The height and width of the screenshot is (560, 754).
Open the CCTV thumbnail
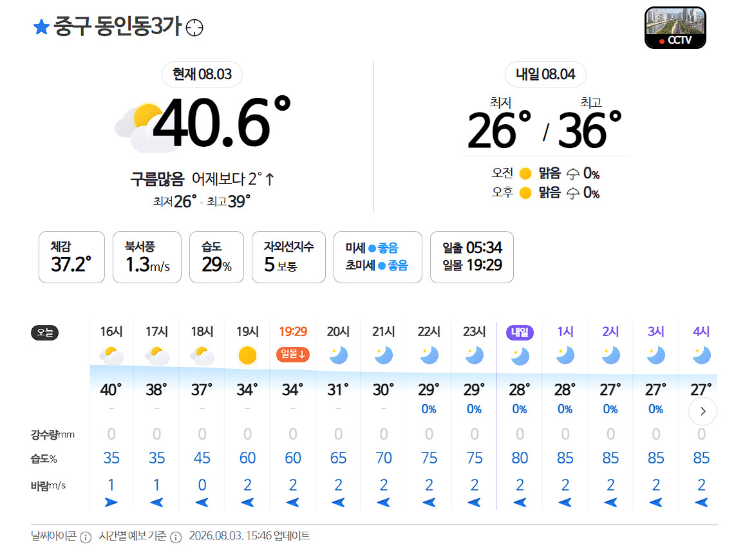click(675, 28)
